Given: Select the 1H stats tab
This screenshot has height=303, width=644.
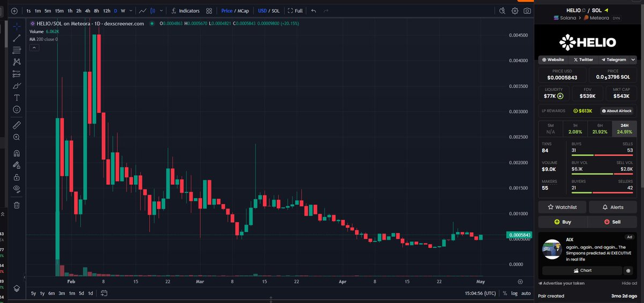Looking at the screenshot, I should tap(575, 128).
